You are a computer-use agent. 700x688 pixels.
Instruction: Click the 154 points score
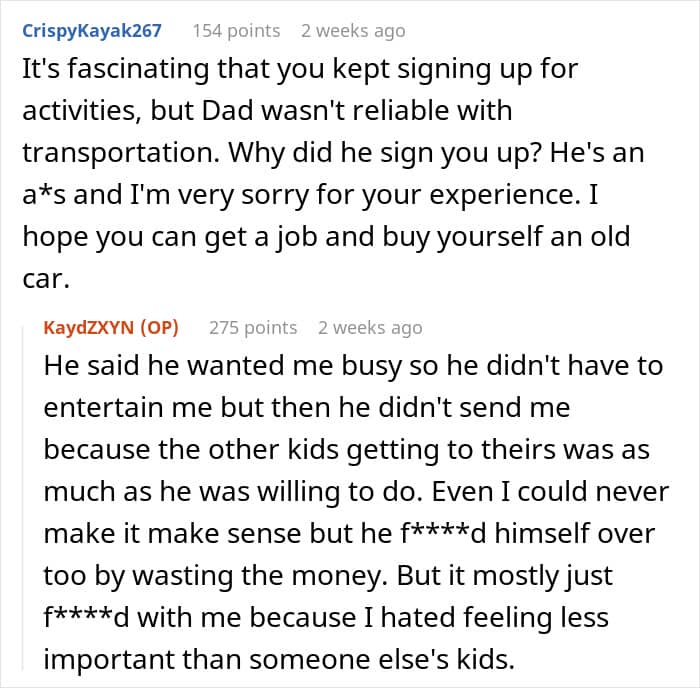tap(236, 30)
